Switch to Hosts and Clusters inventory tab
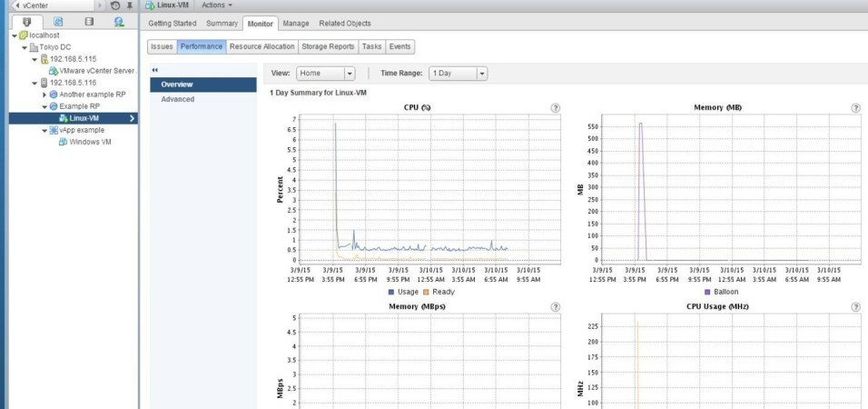Screen dimensions: 868x409 tap(26, 22)
